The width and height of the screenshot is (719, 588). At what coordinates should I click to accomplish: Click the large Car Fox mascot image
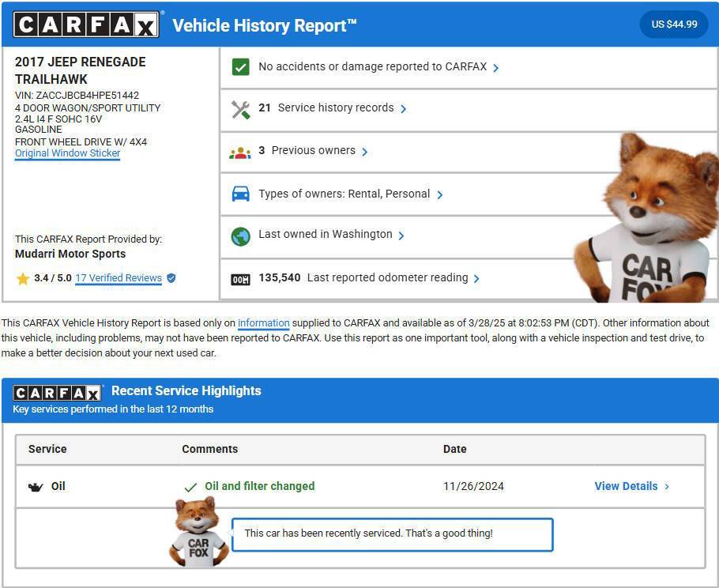point(647,218)
